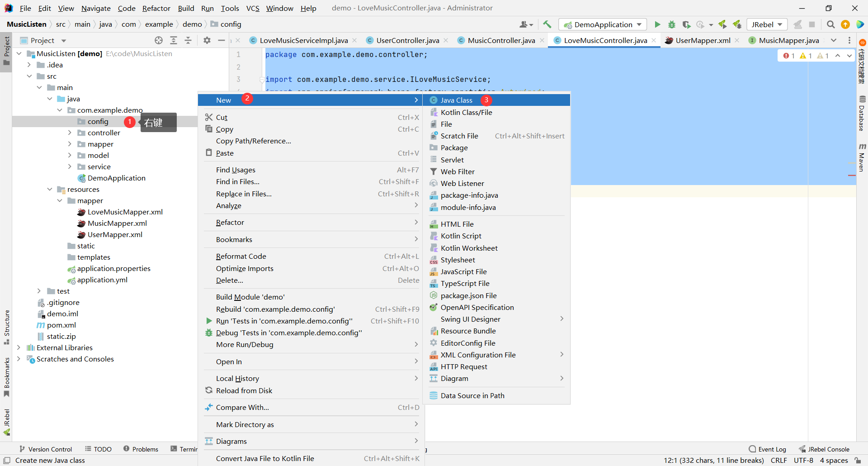
Task: Open the JRebel Console button
Action: (824, 449)
